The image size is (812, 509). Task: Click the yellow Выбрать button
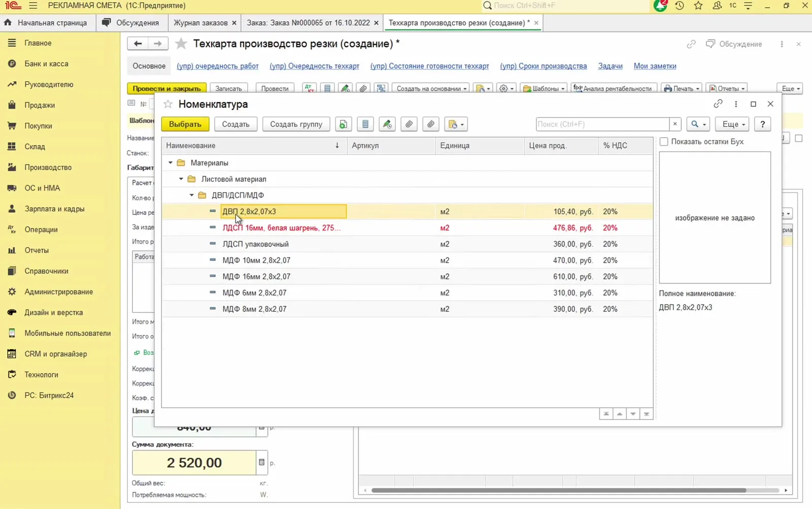pos(185,124)
